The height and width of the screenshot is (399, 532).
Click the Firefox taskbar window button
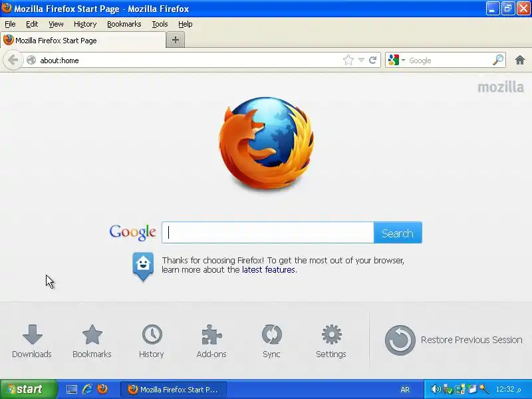coord(174,389)
